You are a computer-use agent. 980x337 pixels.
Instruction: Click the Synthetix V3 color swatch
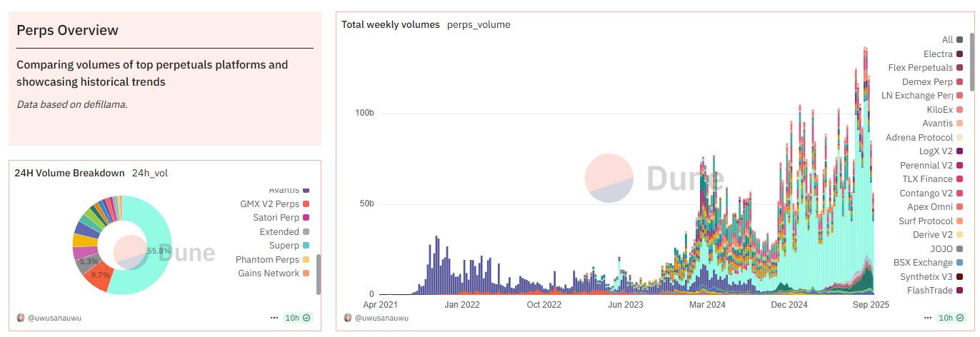[960, 277]
